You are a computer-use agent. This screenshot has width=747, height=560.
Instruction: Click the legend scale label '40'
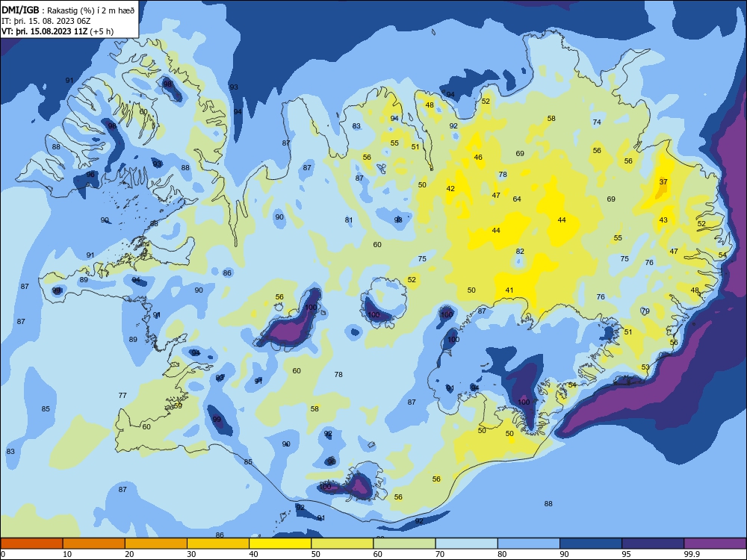click(x=253, y=554)
